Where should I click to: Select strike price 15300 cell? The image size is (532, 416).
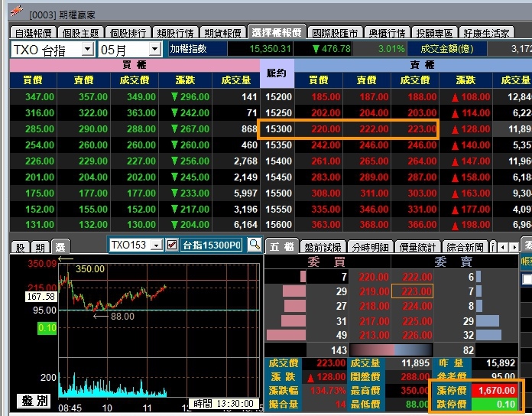(x=278, y=129)
